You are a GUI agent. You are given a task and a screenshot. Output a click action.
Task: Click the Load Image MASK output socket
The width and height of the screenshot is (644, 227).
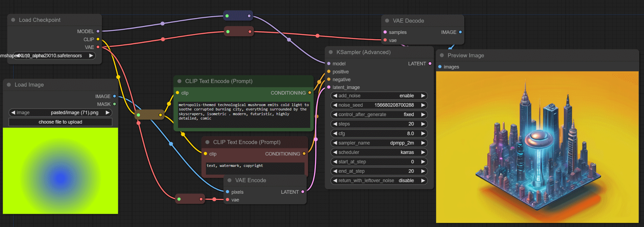coord(114,104)
